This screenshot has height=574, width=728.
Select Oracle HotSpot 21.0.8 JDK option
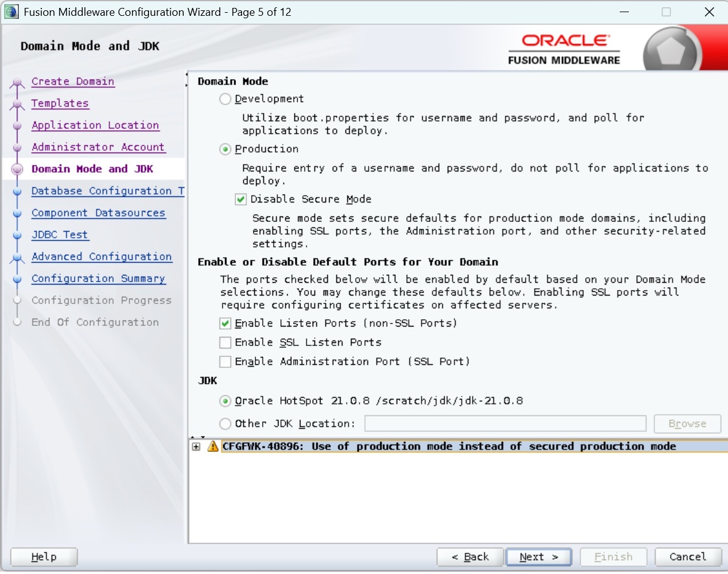click(x=225, y=401)
